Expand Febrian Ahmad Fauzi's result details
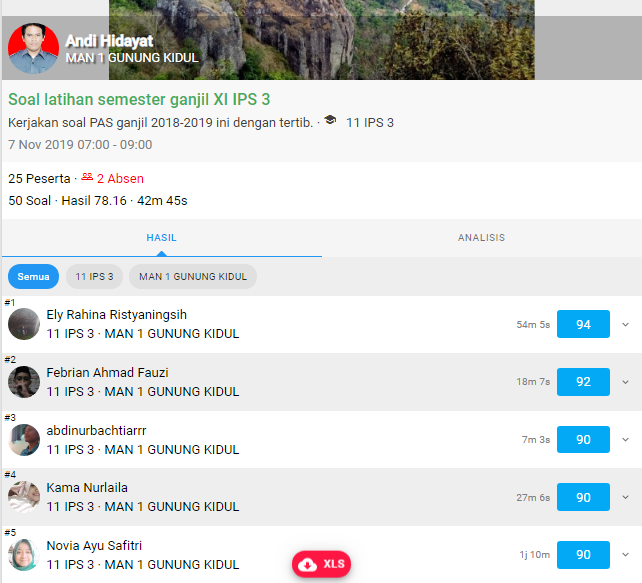This screenshot has width=642, height=583. (626, 382)
